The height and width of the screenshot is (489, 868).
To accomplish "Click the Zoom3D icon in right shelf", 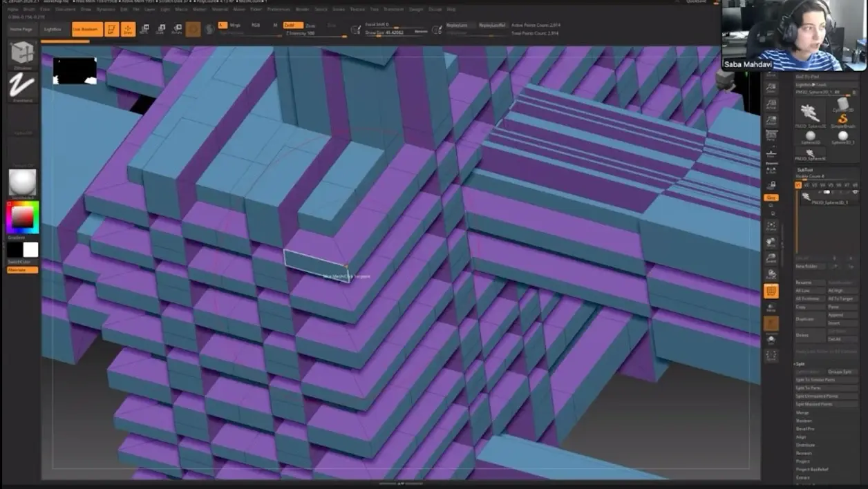I will point(771,259).
